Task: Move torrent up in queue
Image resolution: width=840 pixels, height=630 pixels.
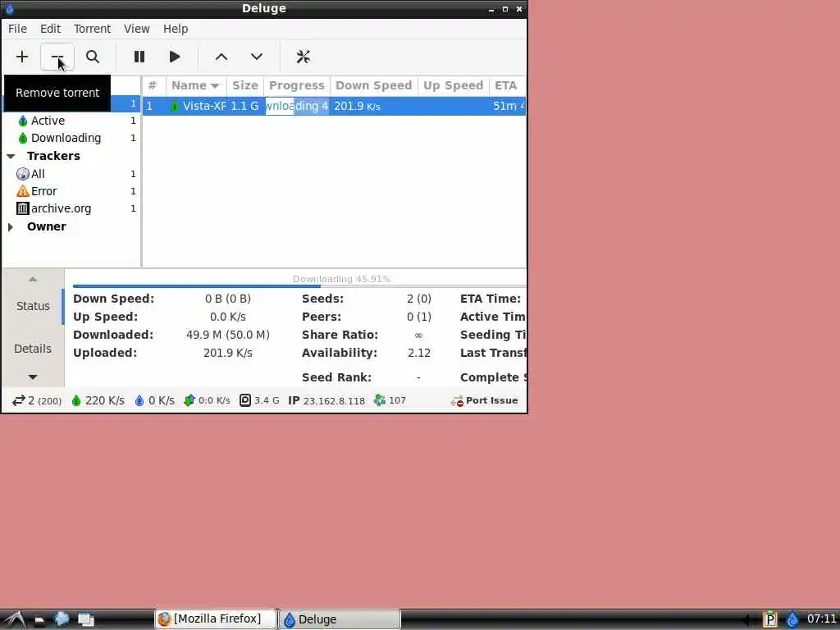Action: [221, 57]
